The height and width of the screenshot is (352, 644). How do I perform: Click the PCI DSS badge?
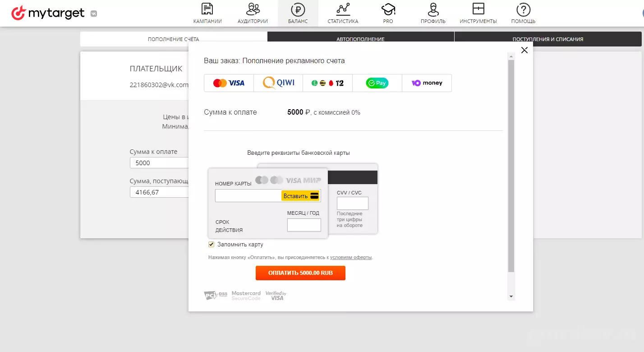click(x=216, y=296)
